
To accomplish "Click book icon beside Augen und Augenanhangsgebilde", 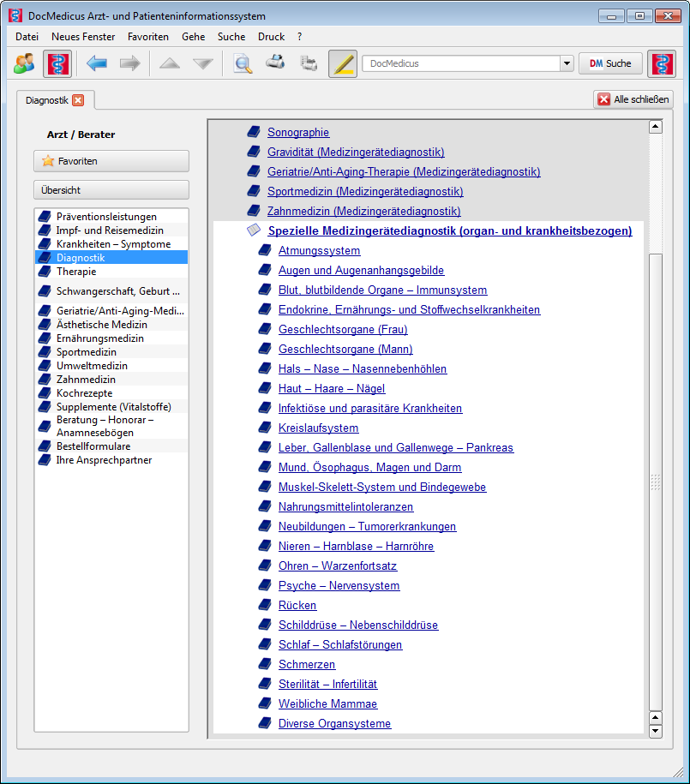I will [265, 270].
